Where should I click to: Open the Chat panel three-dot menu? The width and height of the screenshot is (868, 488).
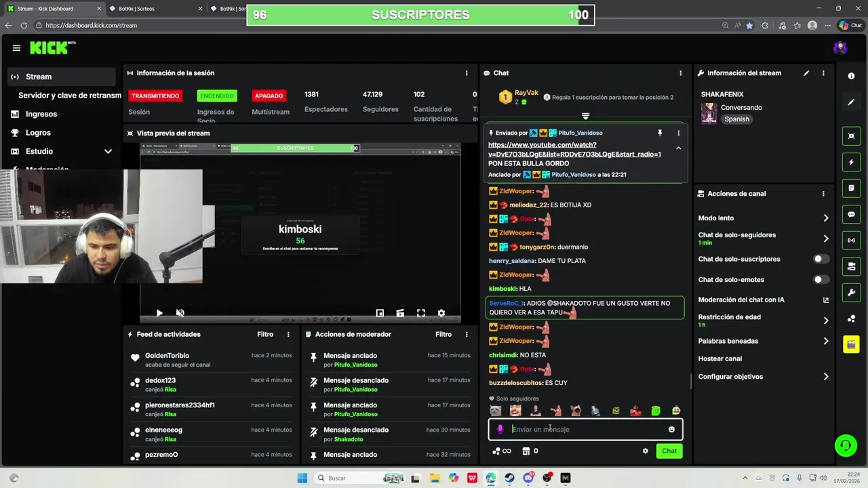coord(681,73)
